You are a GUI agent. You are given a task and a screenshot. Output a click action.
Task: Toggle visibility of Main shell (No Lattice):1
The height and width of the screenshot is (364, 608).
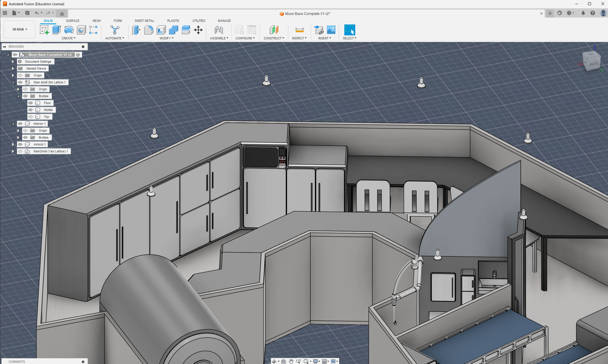pyautogui.click(x=20, y=82)
